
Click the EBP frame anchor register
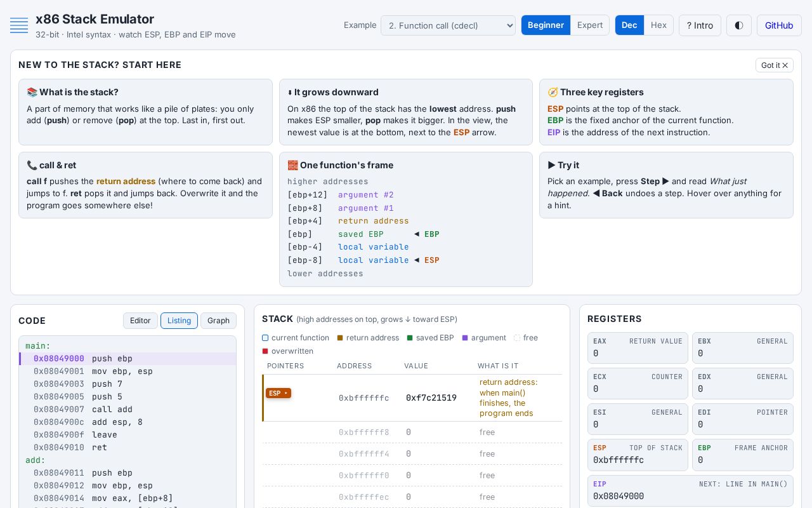743,455
